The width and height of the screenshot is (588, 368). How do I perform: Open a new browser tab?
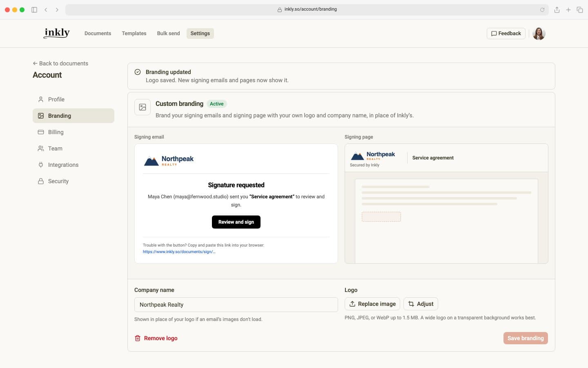(x=568, y=10)
